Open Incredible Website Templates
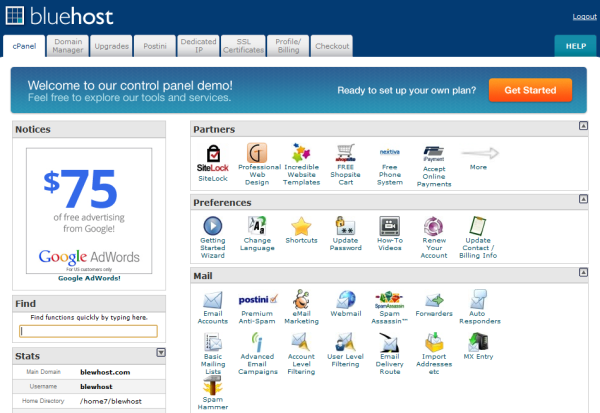 click(x=302, y=164)
